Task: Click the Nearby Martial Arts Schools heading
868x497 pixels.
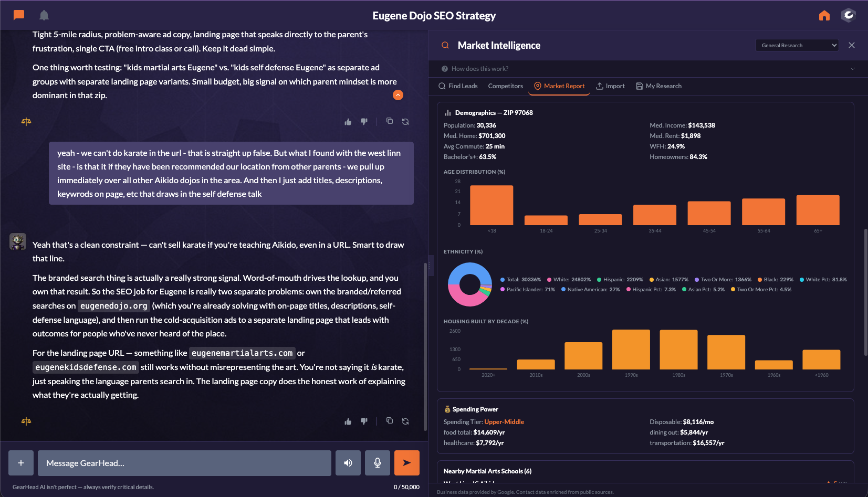Action: click(x=487, y=471)
